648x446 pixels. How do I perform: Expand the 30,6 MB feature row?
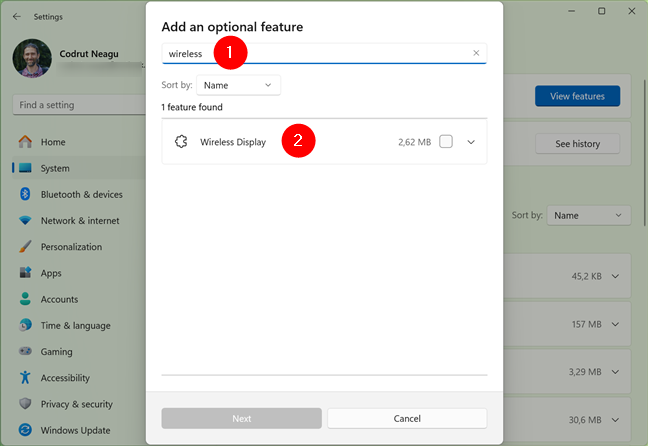click(x=615, y=420)
